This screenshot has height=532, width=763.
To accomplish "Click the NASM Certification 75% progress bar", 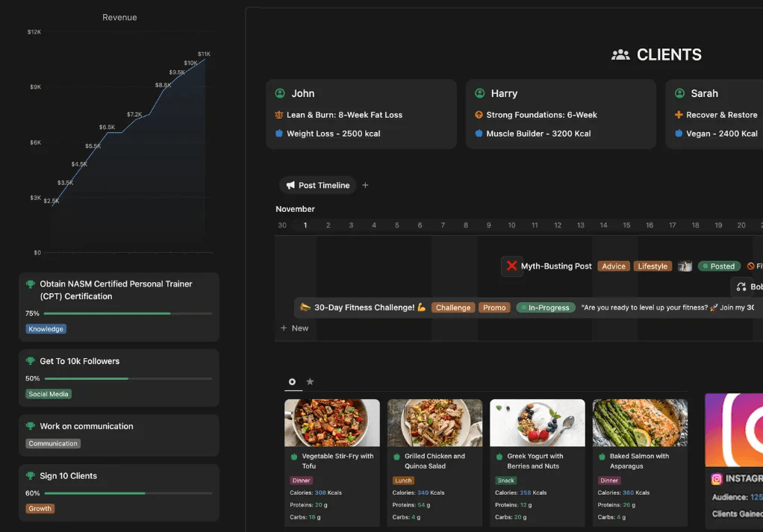I will [x=128, y=313].
